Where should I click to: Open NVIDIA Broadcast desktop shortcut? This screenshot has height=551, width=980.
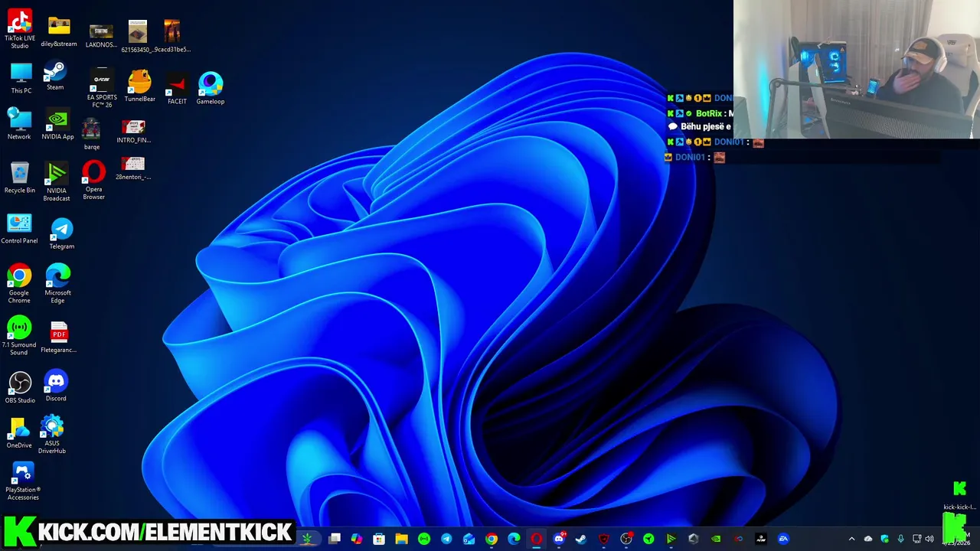(57, 182)
